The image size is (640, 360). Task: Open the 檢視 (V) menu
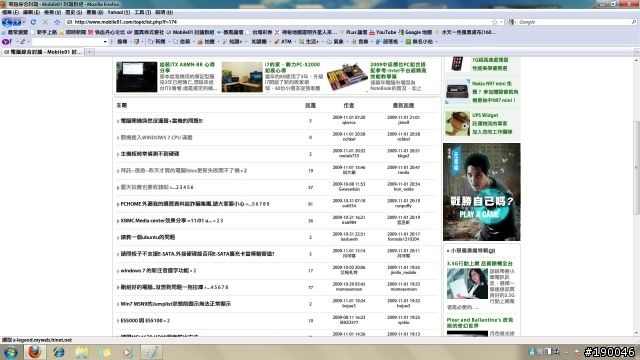click(52, 13)
